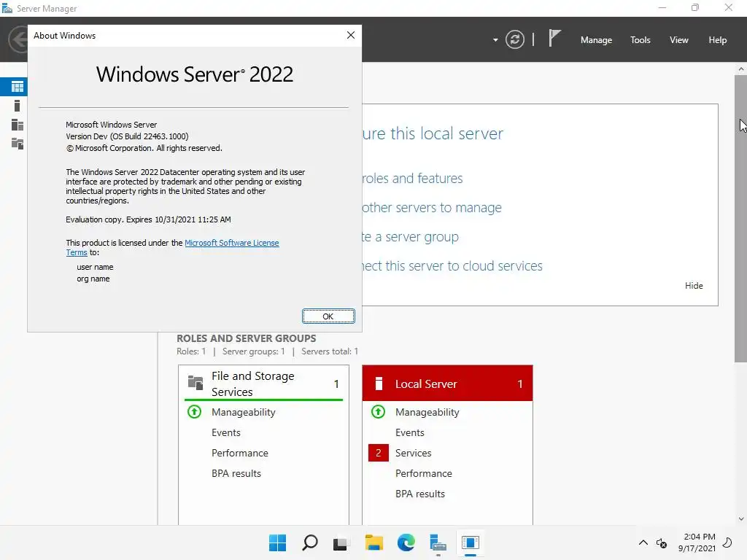Screen dimensions: 747x560
Task: Click 'this server to cloud services' link
Action: [463, 265]
